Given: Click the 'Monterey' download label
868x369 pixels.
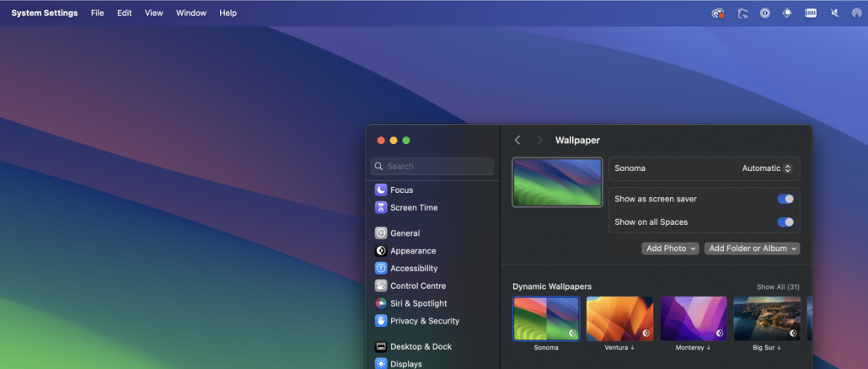Looking at the screenshot, I should (693, 348).
